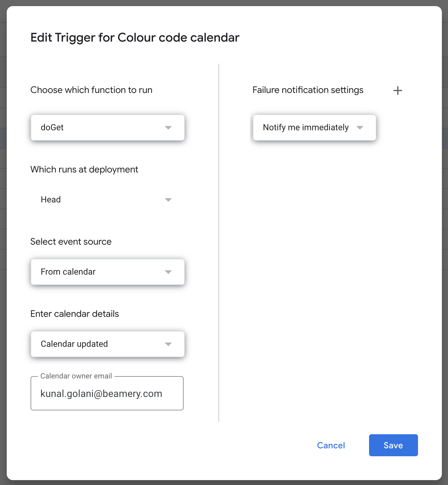
Task: Click the arrow on the From calendar dropdown
Action: point(168,272)
